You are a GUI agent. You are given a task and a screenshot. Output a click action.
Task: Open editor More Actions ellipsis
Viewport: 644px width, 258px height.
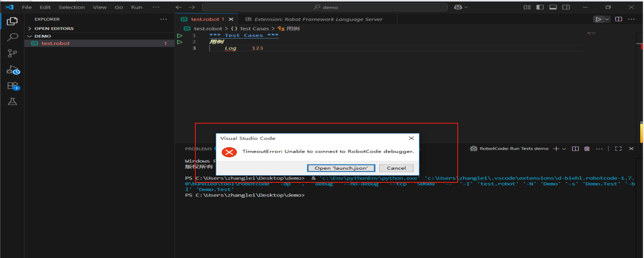[x=631, y=19]
